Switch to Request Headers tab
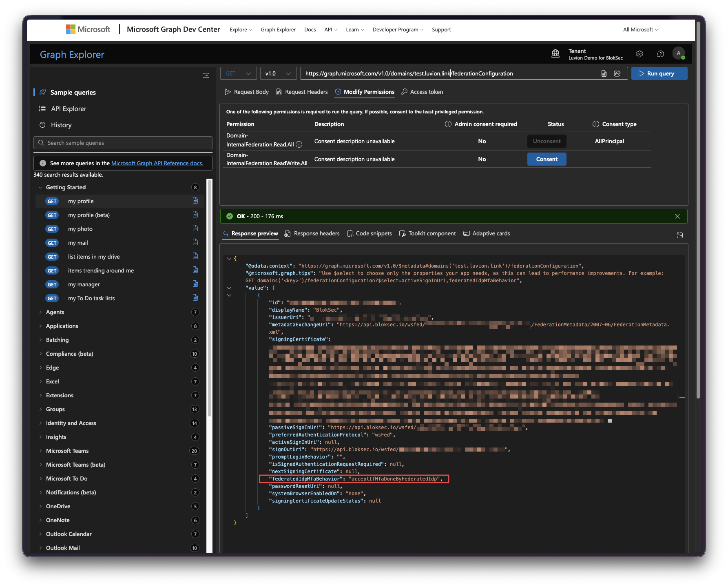The image size is (728, 587). [302, 92]
